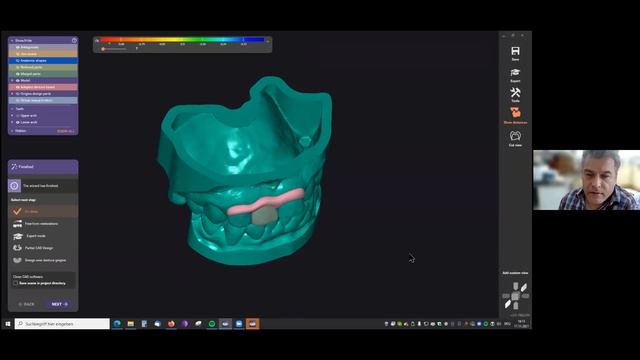640x360 pixels.
Task: Click the blue end of color scale
Action: click(x=259, y=40)
